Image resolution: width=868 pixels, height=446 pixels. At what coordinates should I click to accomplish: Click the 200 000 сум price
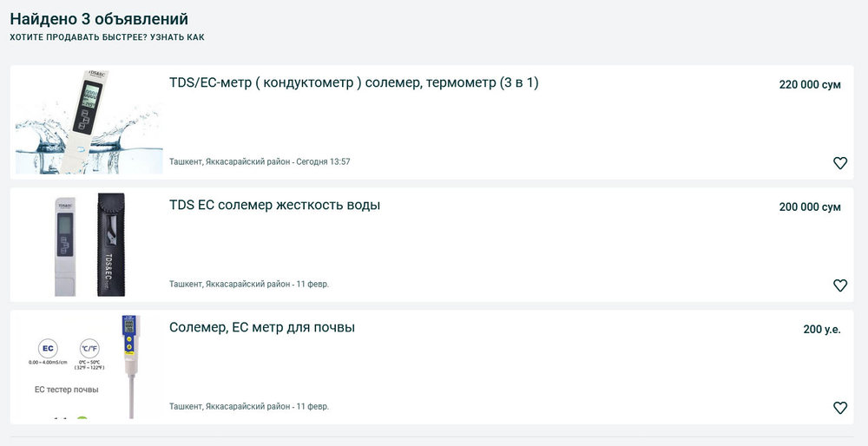click(809, 207)
